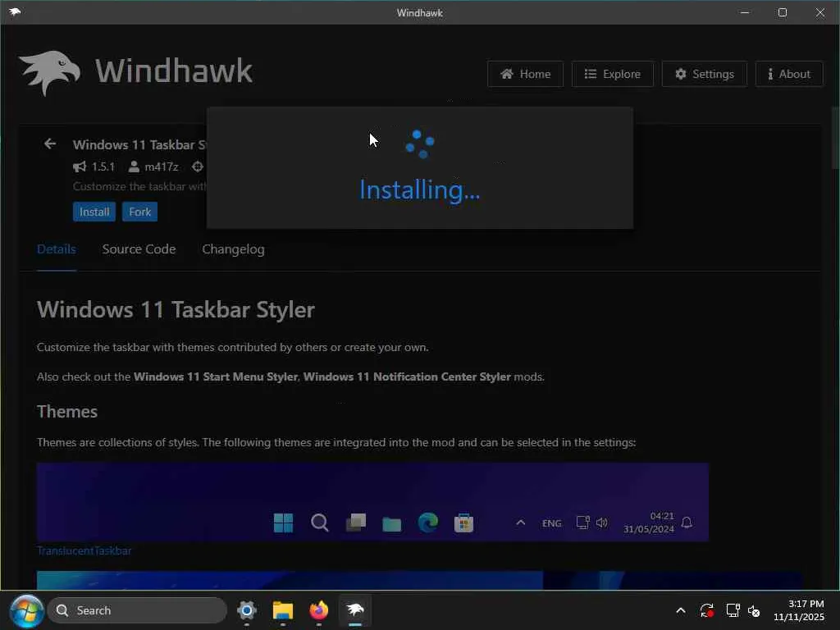Viewport: 840px width, 630px height.
Task: Open the Explore mods page
Action: tap(612, 74)
